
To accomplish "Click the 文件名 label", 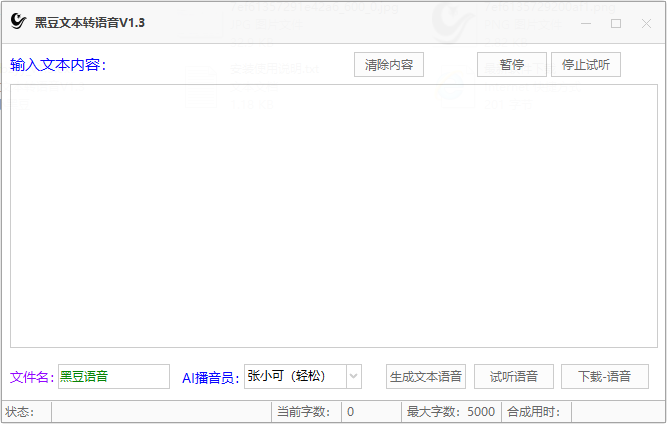I will point(32,377).
